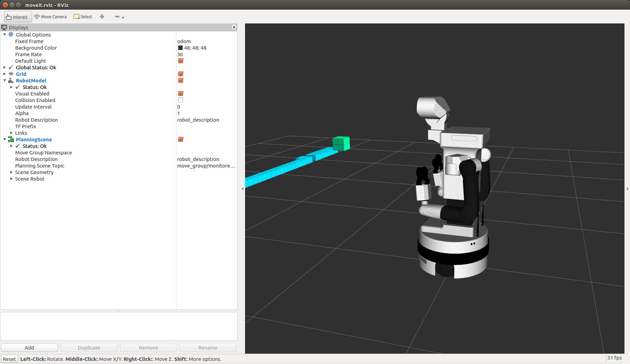Select the Grid display label
Viewport: 630px width, 364px height.
click(21, 74)
